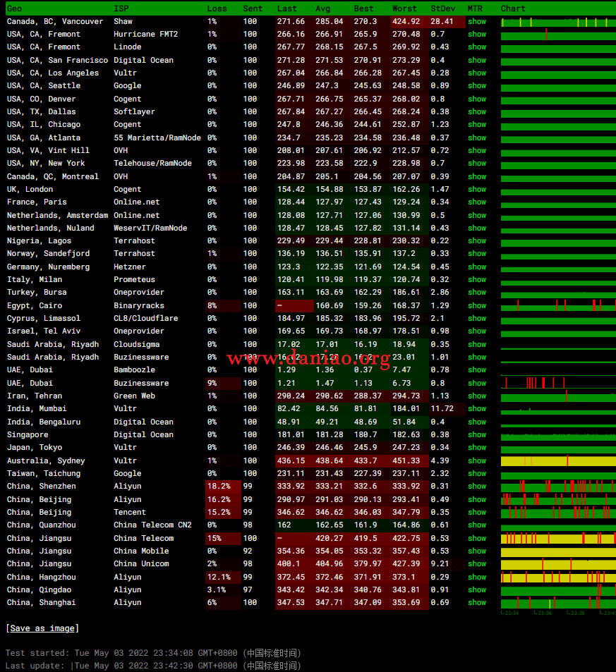The image size is (616, 672).
Task: Click show for Beijing Tencent row
Action: click(x=477, y=513)
